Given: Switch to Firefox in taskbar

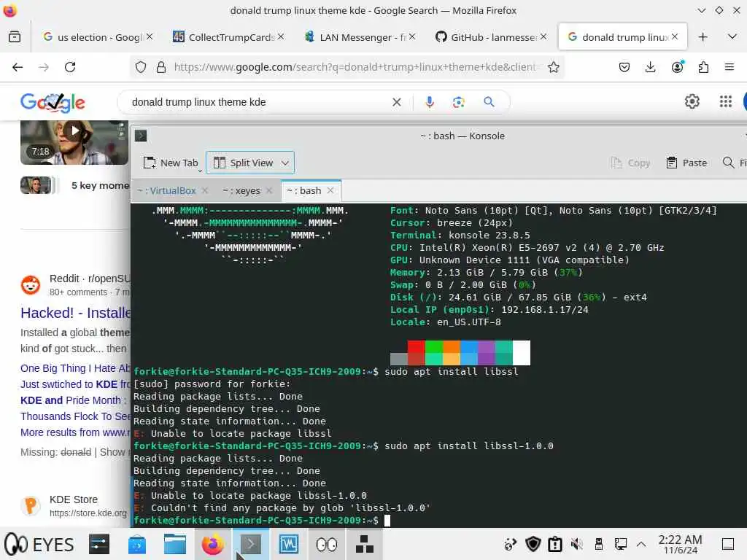Looking at the screenshot, I should [212, 544].
